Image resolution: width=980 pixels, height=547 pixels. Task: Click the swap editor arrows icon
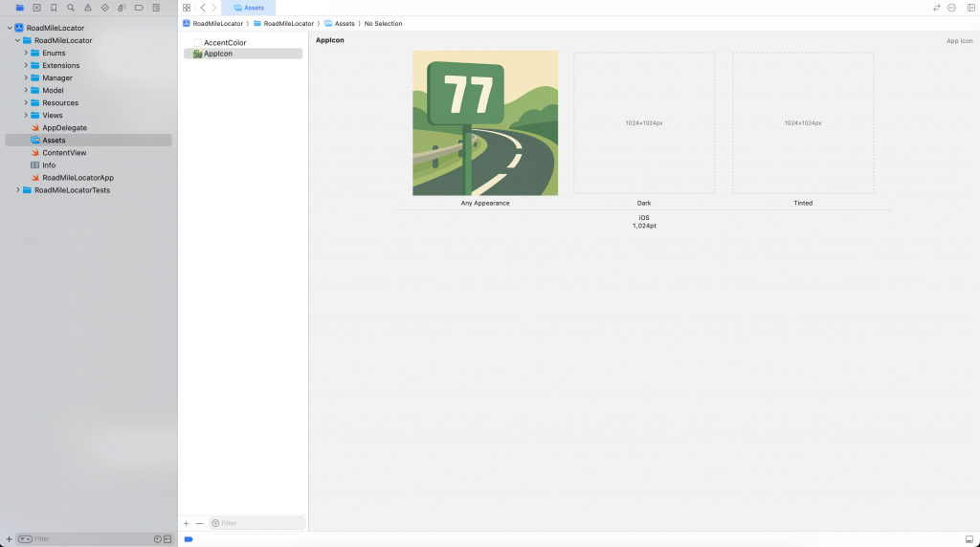pos(936,8)
